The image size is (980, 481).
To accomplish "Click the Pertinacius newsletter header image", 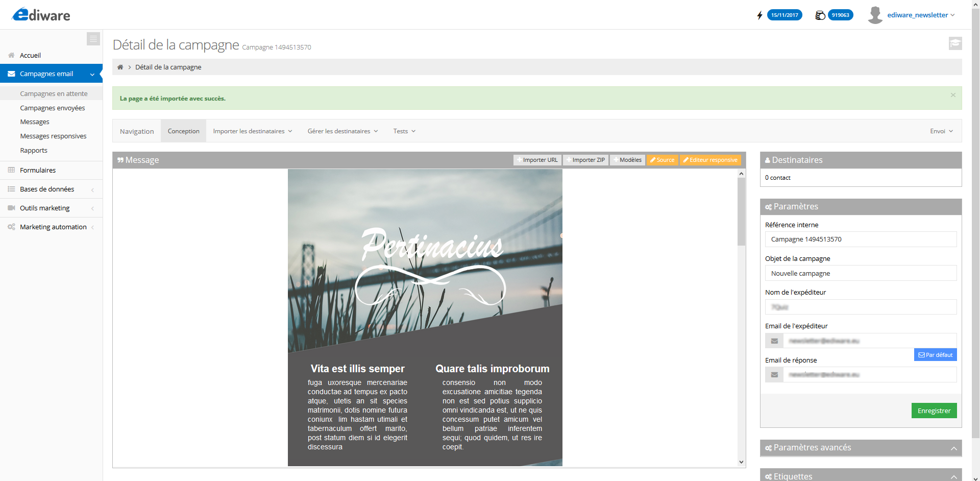I will (425, 260).
